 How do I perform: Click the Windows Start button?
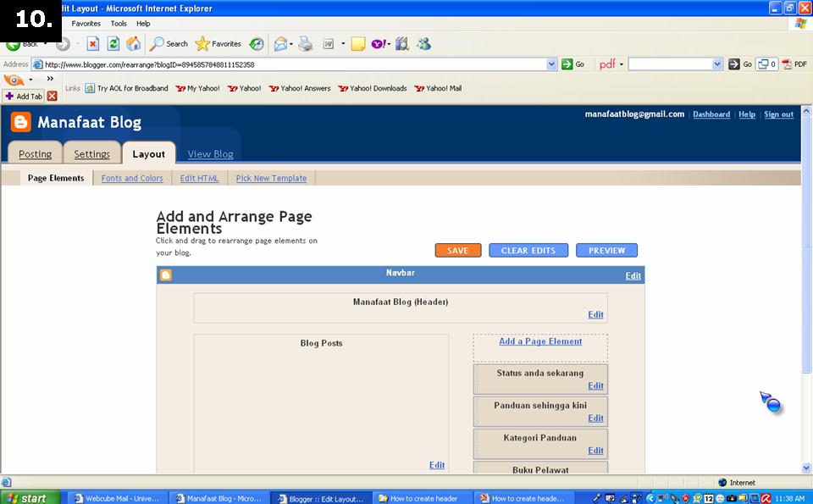pyautogui.click(x=30, y=498)
